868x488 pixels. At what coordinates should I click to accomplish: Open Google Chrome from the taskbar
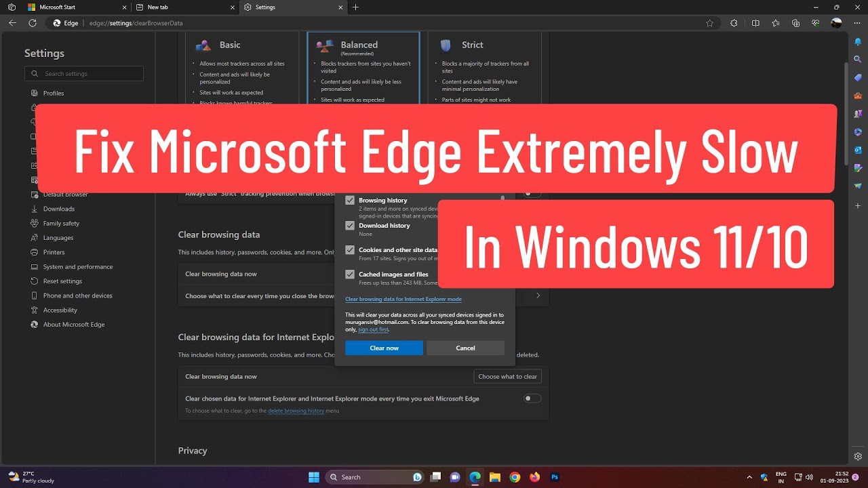point(515,477)
